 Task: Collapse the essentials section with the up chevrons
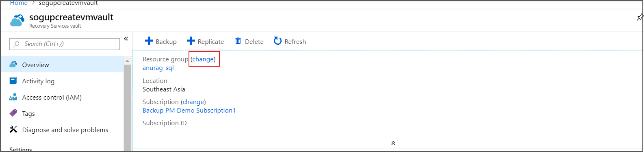tap(393, 143)
